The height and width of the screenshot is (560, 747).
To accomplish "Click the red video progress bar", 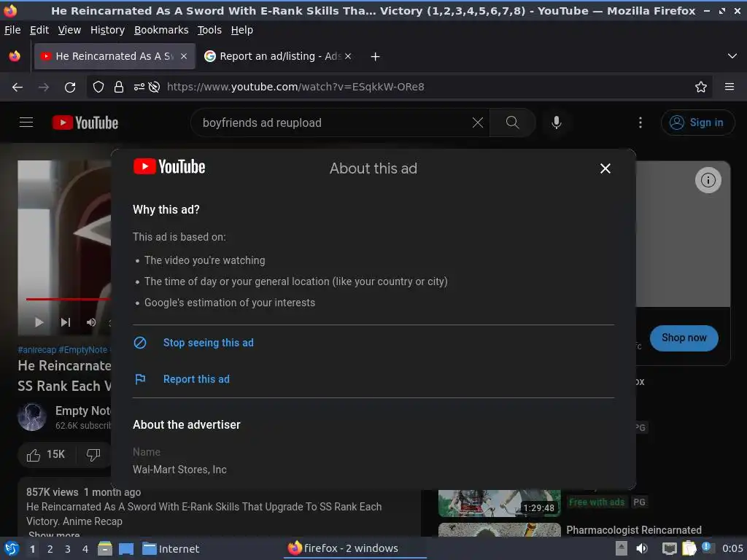I will point(69,299).
